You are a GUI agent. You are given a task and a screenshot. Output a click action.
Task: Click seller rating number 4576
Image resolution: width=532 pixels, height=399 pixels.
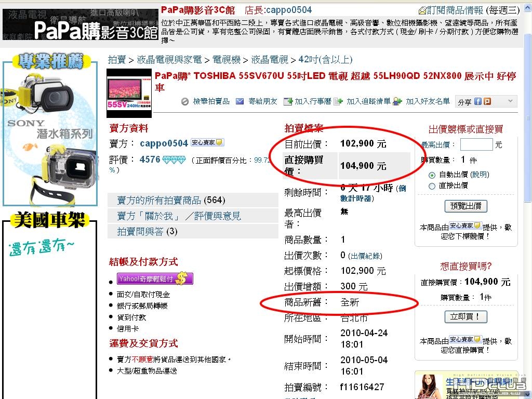coord(150,159)
